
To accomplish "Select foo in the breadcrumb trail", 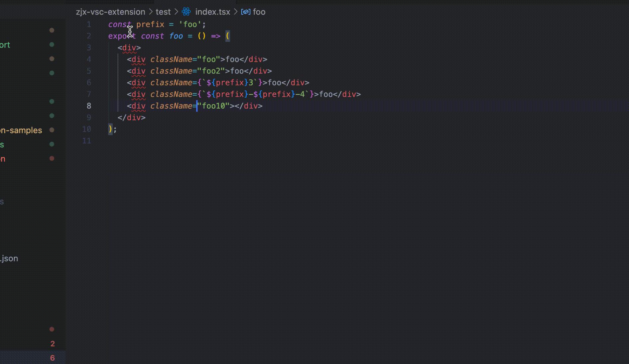I will (259, 12).
